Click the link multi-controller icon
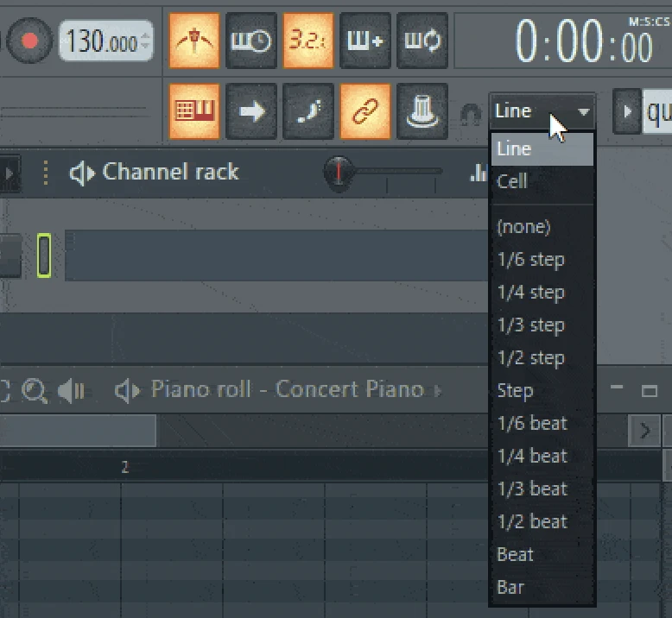The width and height of the screenshot is (672, 618). [365, 111]
